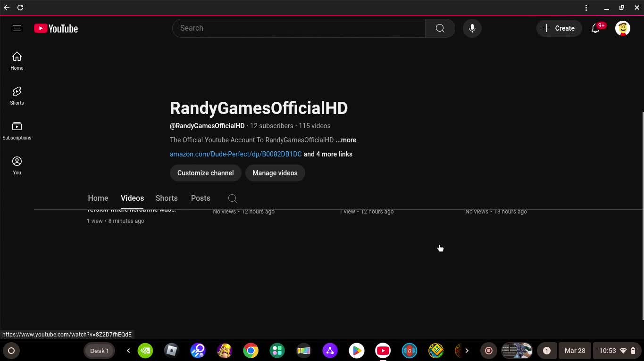Open Google Chrome from the shelf
This screenshot has width=644, height=361.
tap(251, 351)
